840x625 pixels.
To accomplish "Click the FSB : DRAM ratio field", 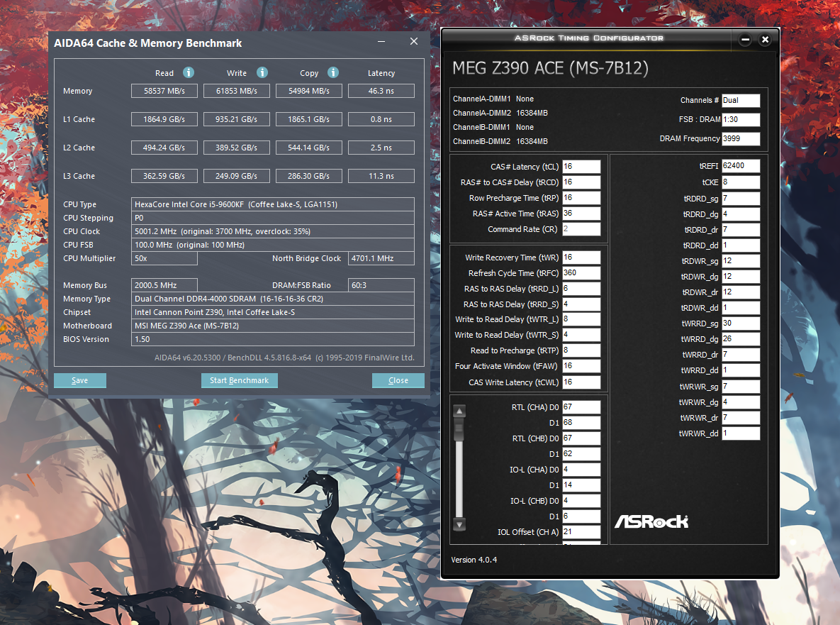I will [x=741, y=119].
